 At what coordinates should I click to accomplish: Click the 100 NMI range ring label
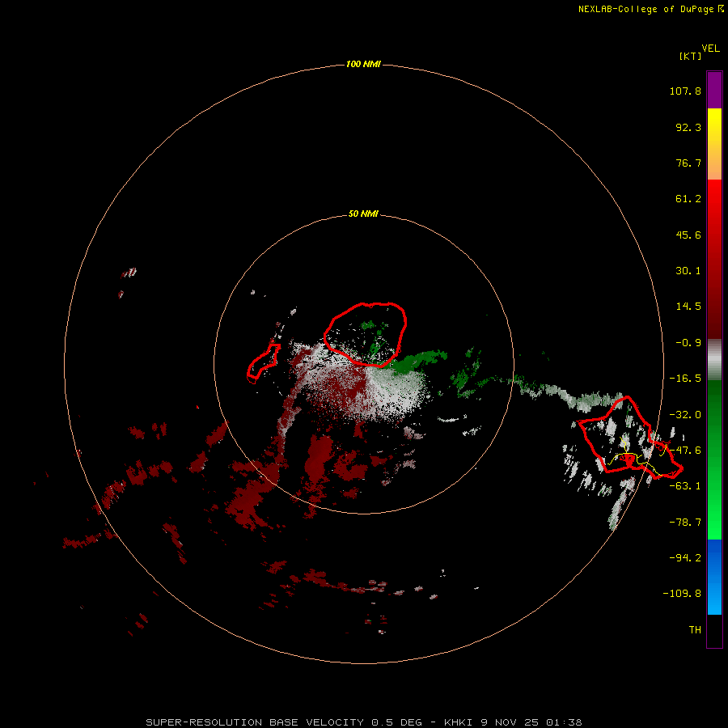click(363, 64)
